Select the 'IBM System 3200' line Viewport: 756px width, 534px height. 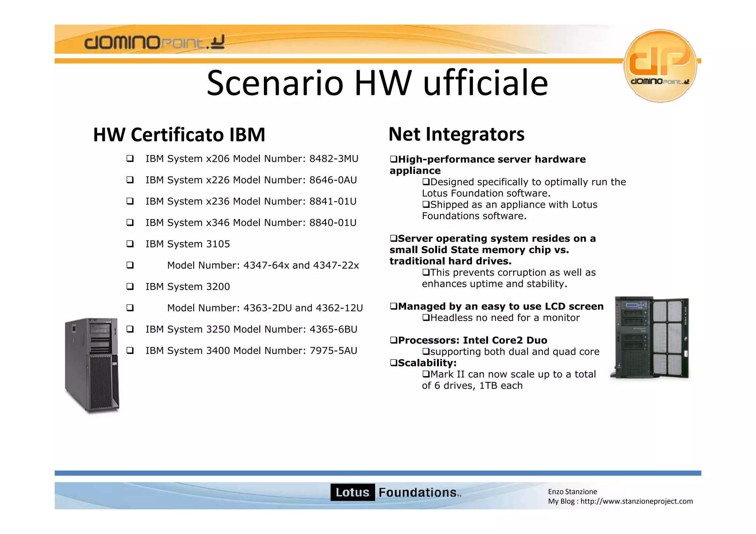coord(188,287)
